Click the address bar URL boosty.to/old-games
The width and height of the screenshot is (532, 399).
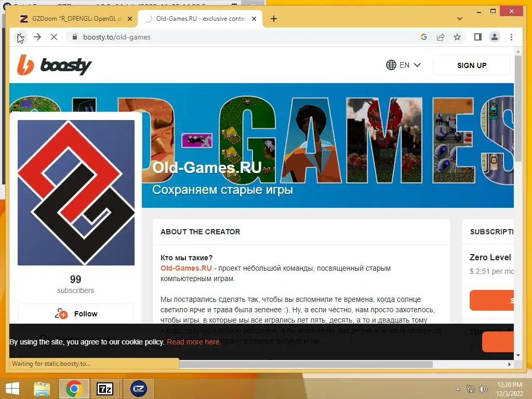pos(117,37)
